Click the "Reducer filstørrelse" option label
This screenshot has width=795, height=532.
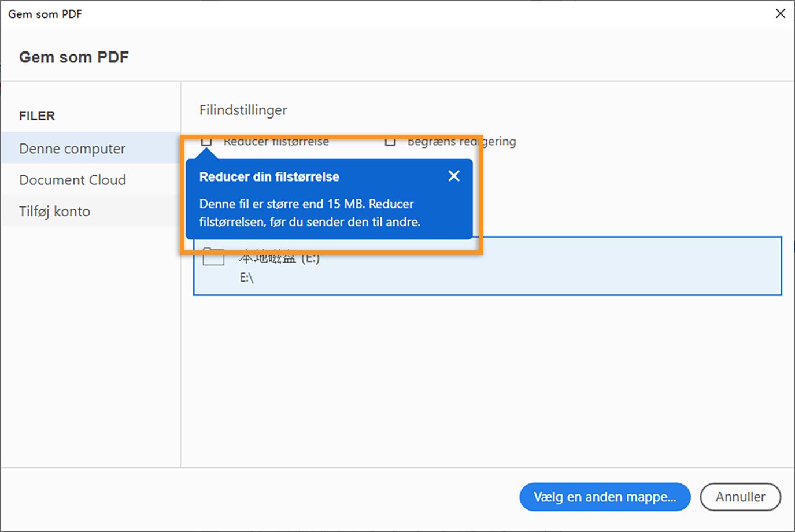276,142
